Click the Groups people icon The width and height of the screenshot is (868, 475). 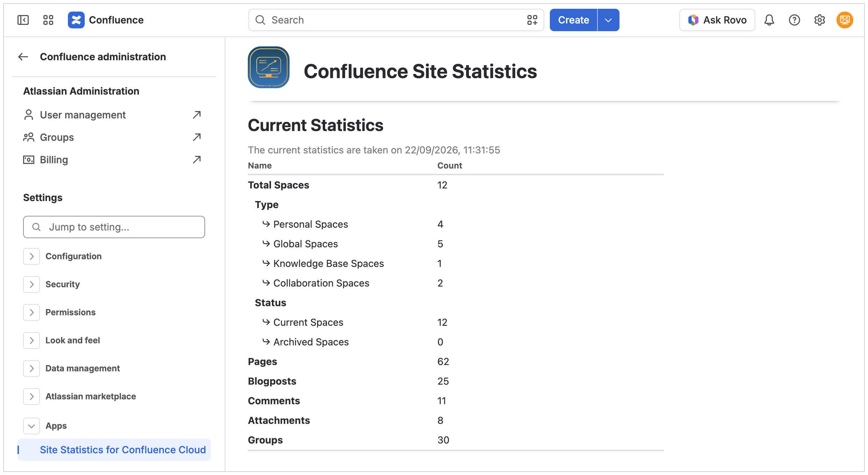pyautogui.click(x=29, y=137)
